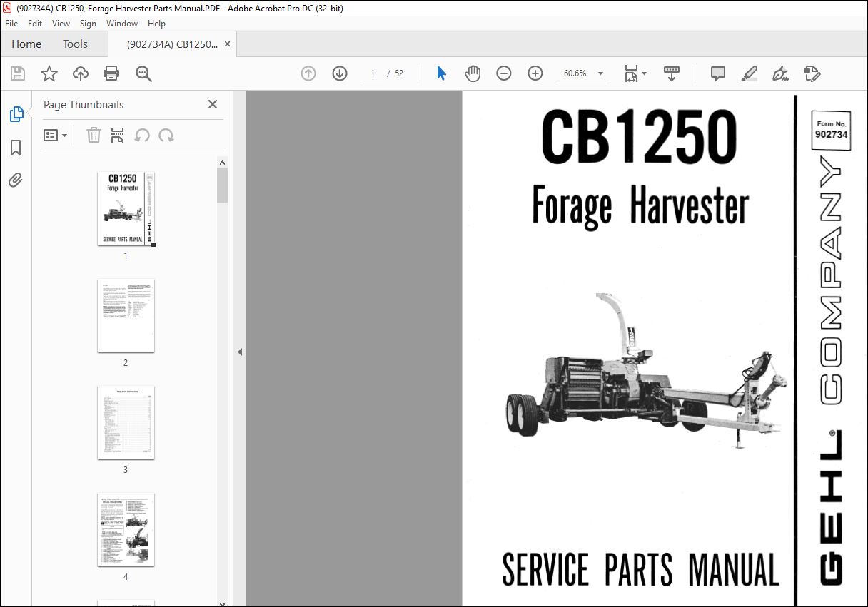Screen dimensions: 868x607
Task: Click the print pages icon in thumbnails
Action: (118, 135)
